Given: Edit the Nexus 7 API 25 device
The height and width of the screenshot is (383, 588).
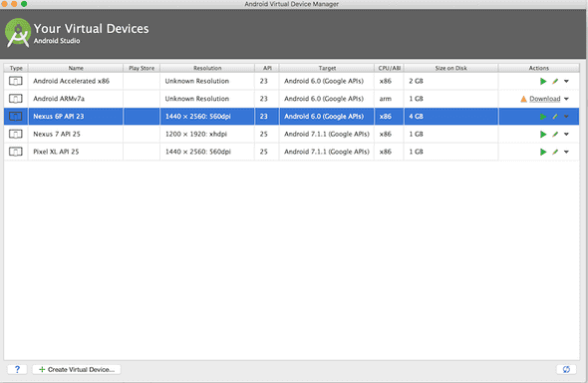Looking at the screenshot, I should coord(555,135).
